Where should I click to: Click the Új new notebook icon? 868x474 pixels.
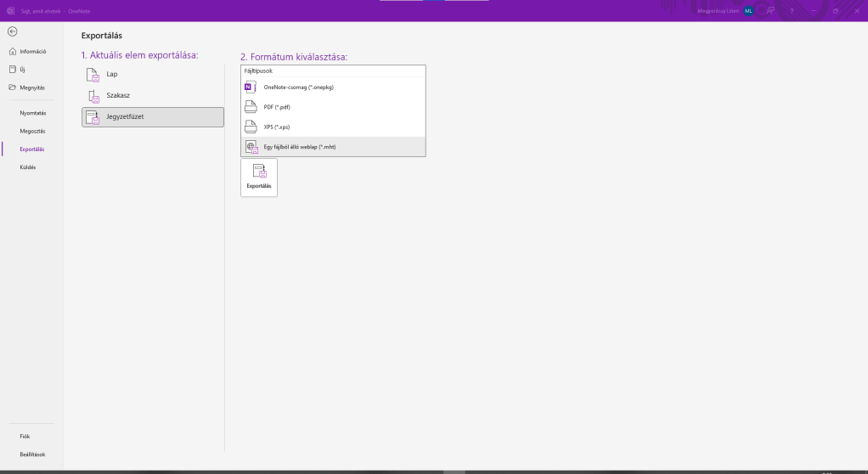(12, 69)
